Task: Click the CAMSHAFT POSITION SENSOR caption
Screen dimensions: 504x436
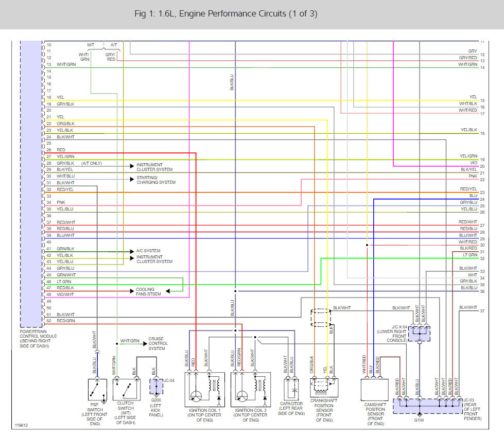Action: pos(375,414)
